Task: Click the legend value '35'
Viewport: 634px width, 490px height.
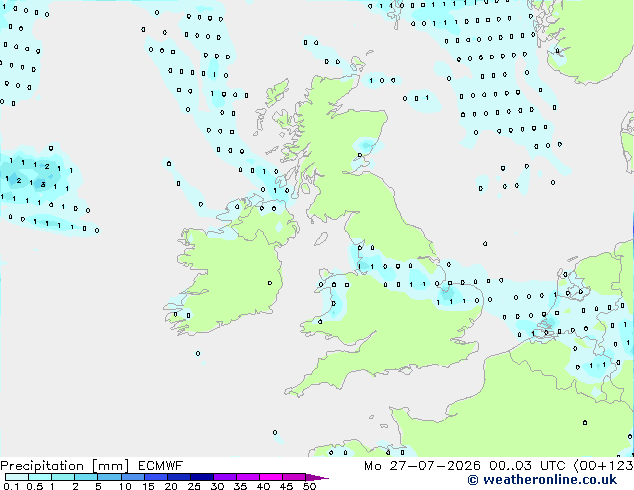Action: coord(240,486)
